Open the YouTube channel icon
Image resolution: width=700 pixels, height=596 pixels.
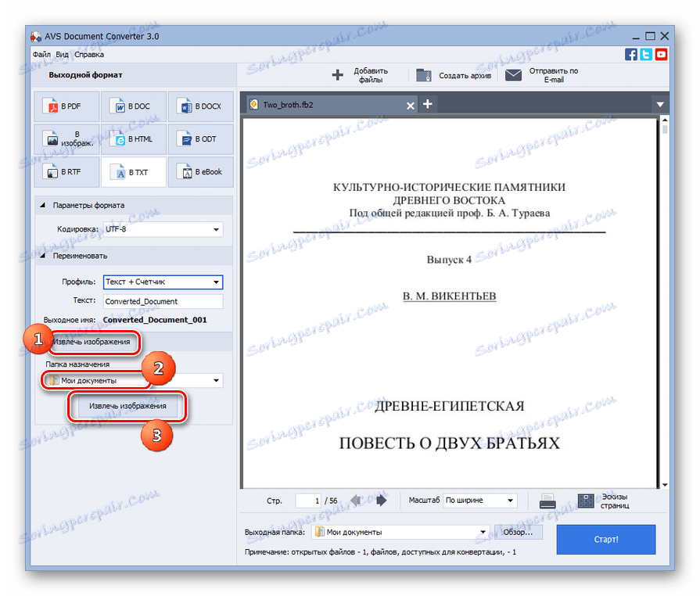(x=661, y=55)
